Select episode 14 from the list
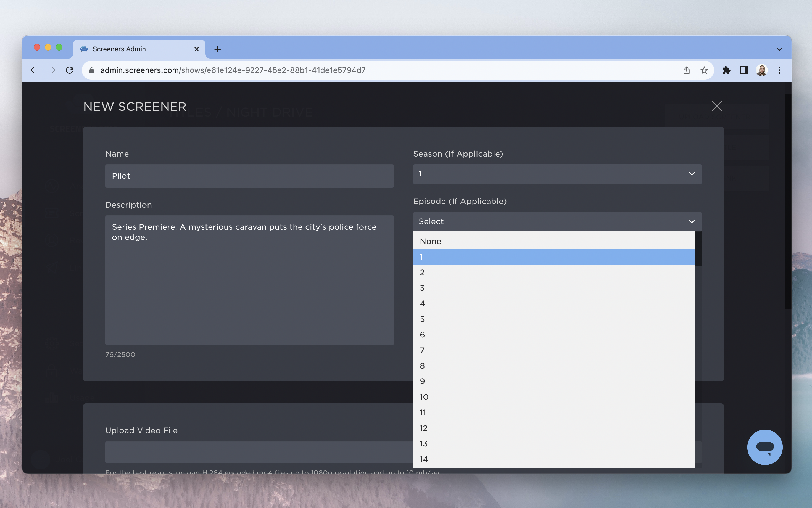 (553, 459)
